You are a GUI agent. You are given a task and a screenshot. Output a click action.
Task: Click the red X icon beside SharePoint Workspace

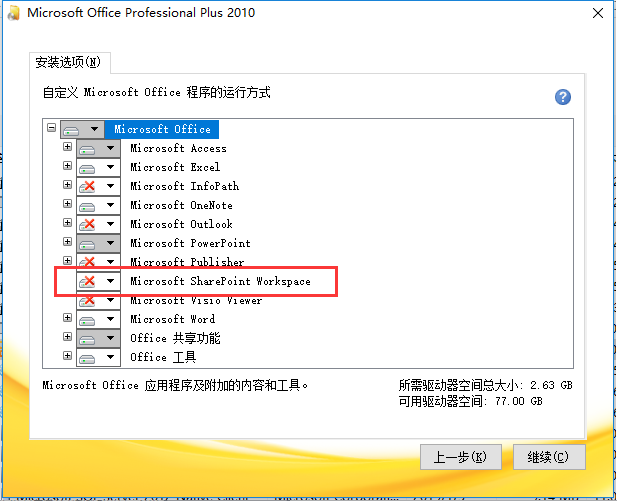(87, 281)
